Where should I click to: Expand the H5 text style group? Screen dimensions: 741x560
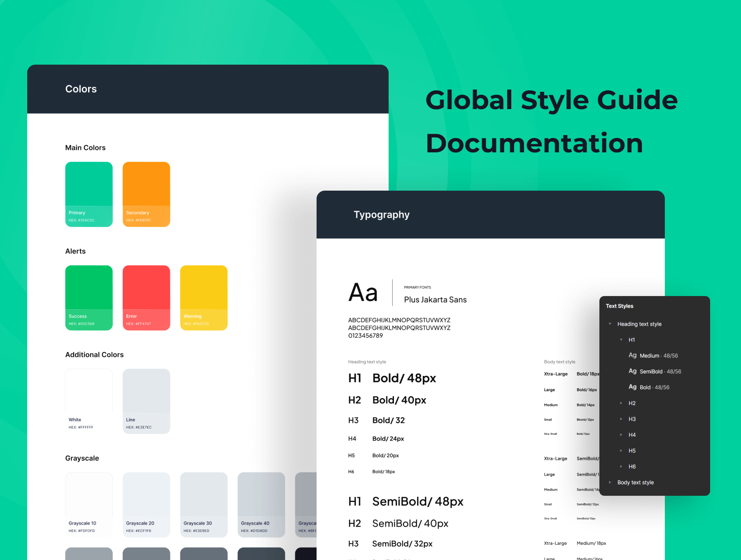coord(621,451)
